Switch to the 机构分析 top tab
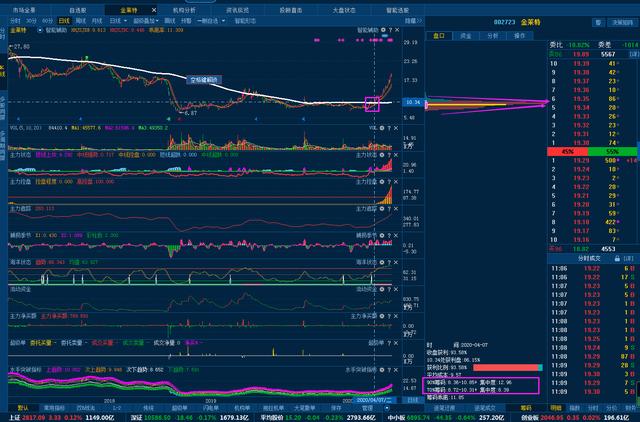 [184, 10]
